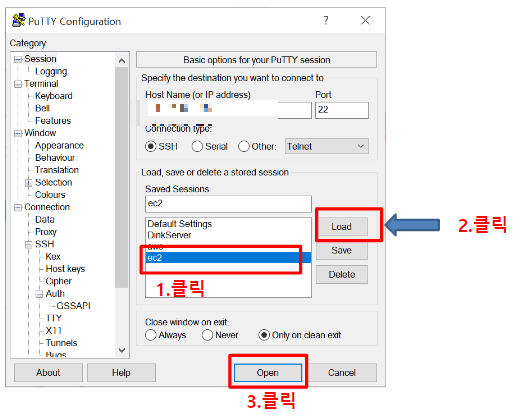The height and width of the screenshot is (416, 517).
Task: Click the Host Name input field
Action: pos(228,110)
